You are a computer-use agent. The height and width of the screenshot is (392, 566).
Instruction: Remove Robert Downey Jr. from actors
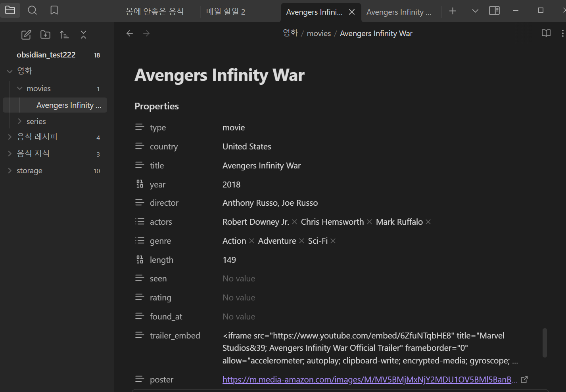click(294, 222)
